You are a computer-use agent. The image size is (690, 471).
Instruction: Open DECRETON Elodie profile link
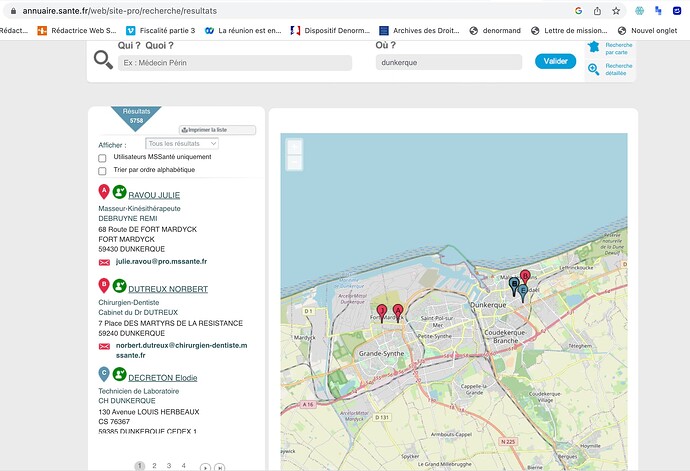163,377
